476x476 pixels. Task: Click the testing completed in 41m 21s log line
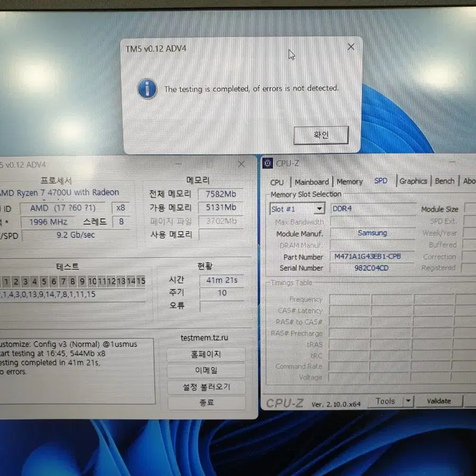pos(50,363)
